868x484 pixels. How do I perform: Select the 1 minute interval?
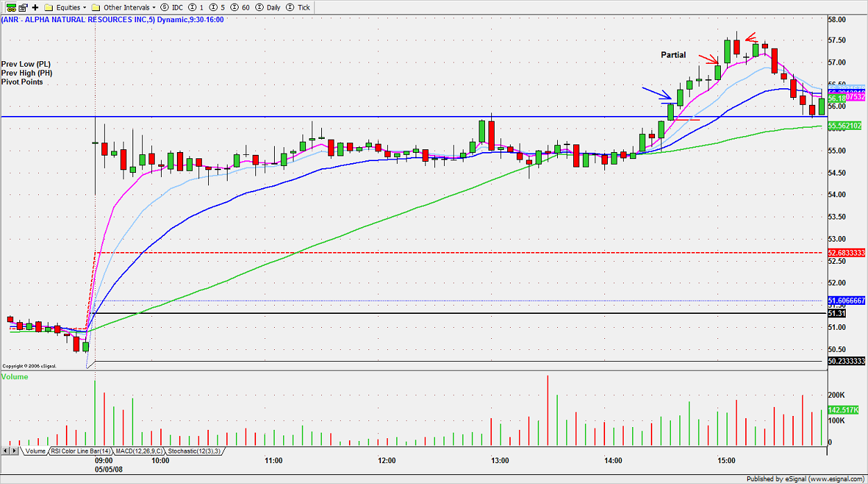tap(196, 7)
